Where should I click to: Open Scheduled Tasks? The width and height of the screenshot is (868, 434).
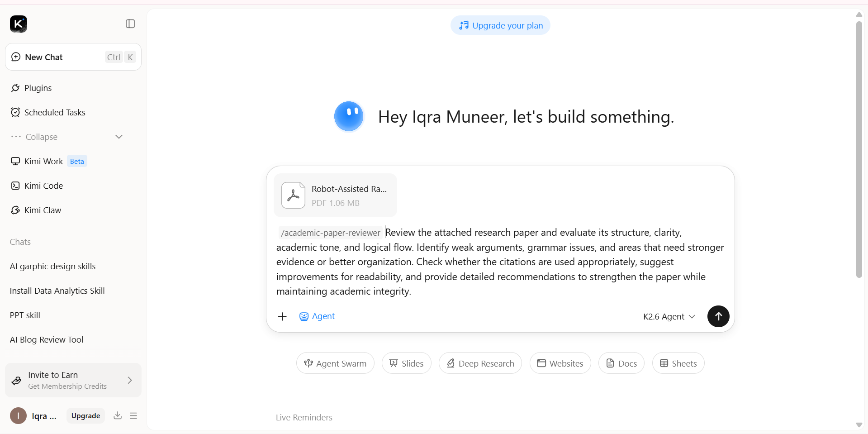pos(55,112)
